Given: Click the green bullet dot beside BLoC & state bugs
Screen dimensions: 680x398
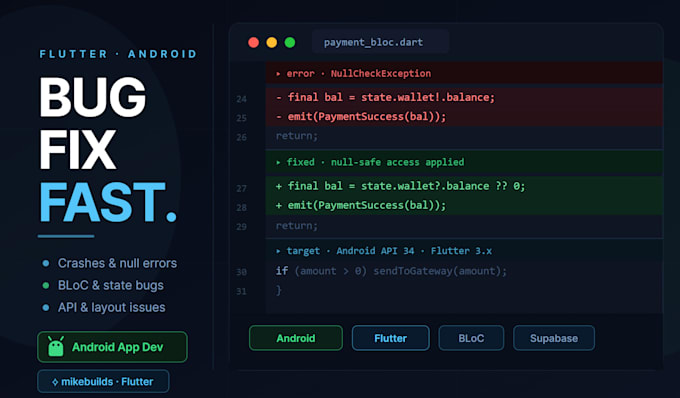Looking at the screenshot, I should [46, 285].
